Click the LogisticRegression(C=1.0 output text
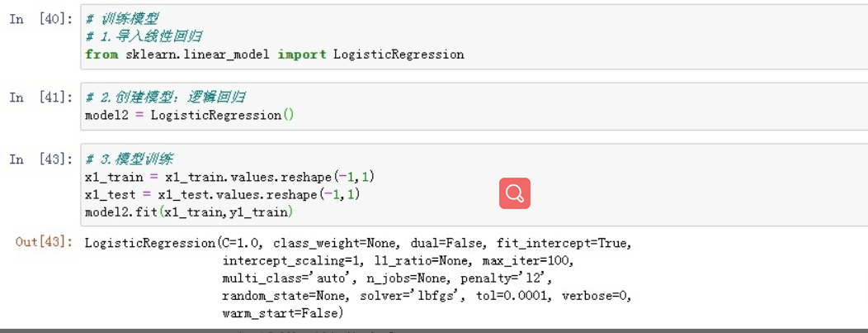This screenshot has width=868, height=333. [x=174, y=243]
